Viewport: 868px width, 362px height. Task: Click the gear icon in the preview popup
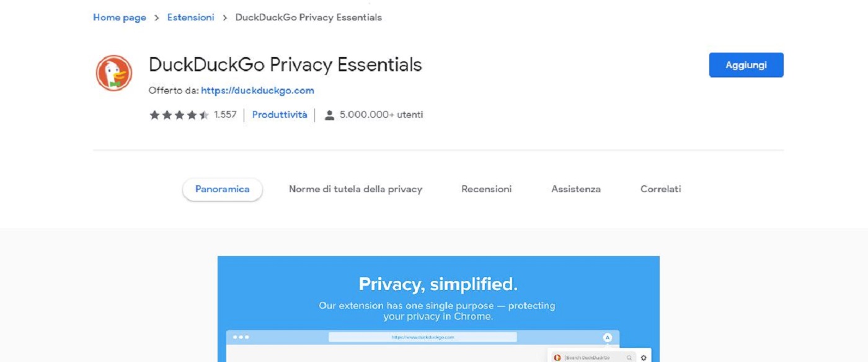(644, 358)
